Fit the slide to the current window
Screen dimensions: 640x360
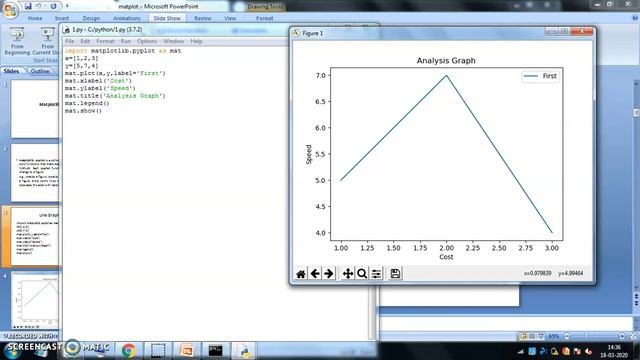[x=633, y=336]
